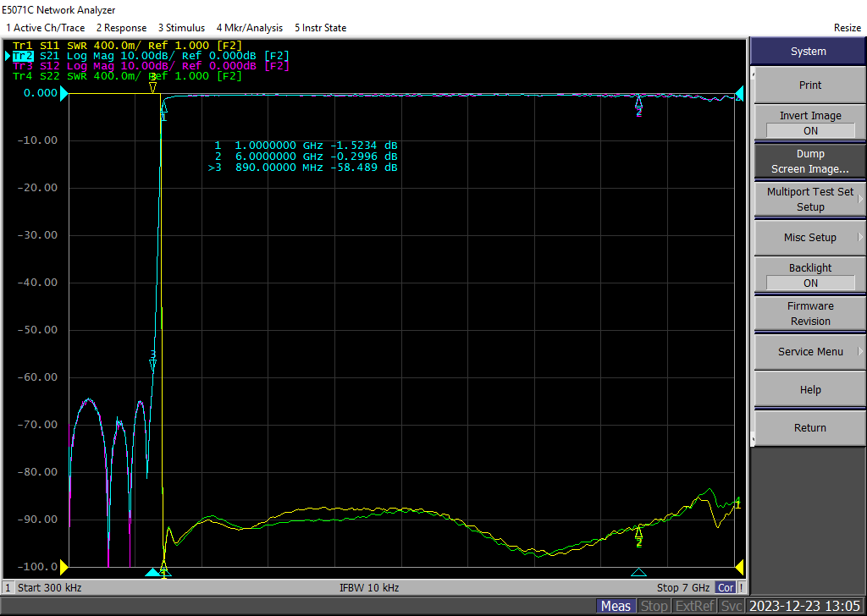Click marker 3 triangle on the S21 trace

(153, 366)
